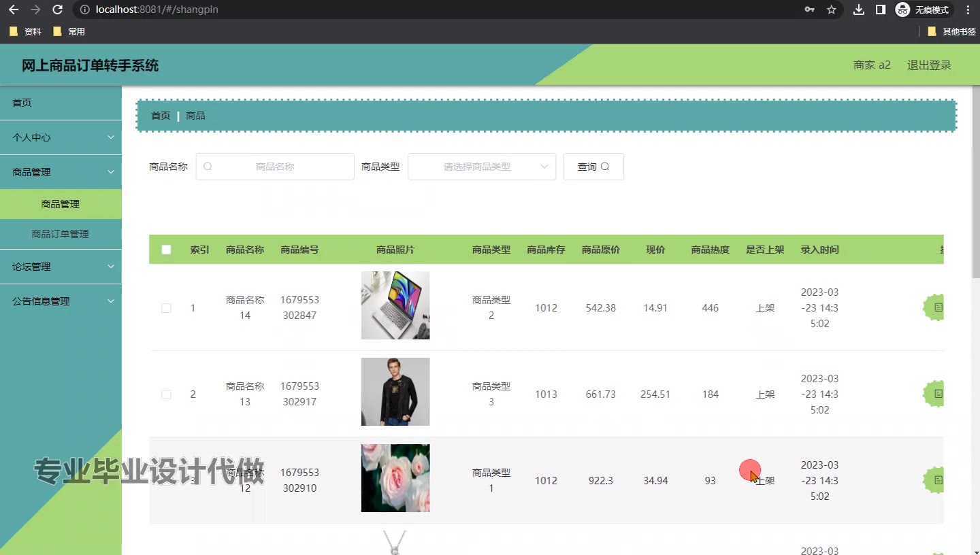
Task: Click 首页 in the breadcrumb
Action: (x=161, y=116)
